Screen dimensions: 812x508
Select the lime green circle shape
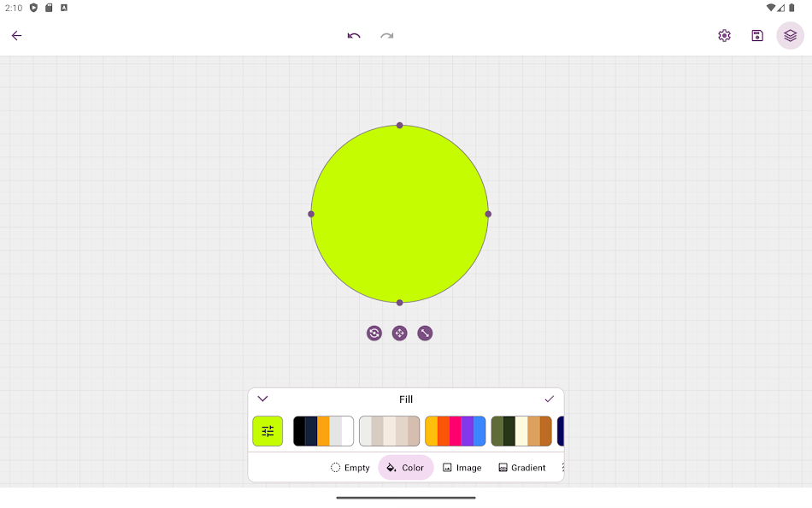pos(399,214)
